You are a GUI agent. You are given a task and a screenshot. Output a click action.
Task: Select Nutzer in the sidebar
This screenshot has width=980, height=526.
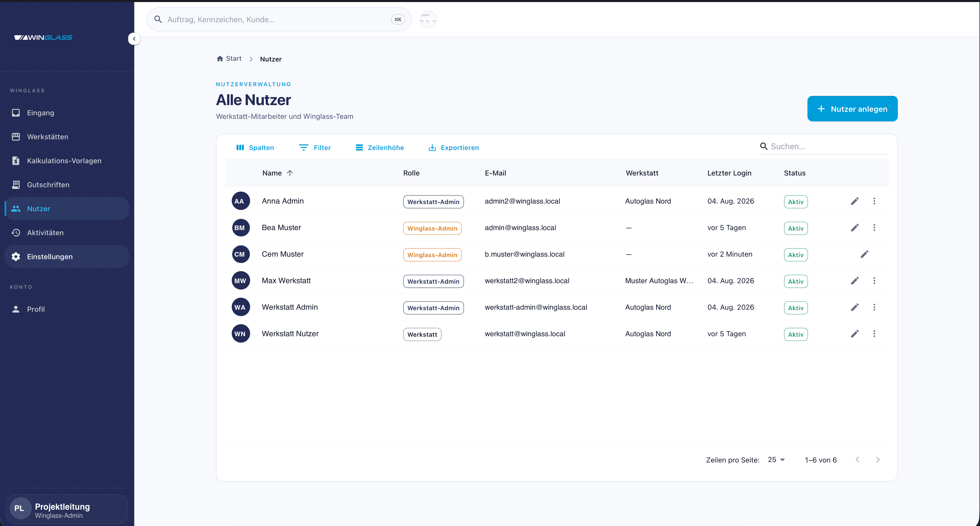tap(67, 208)
